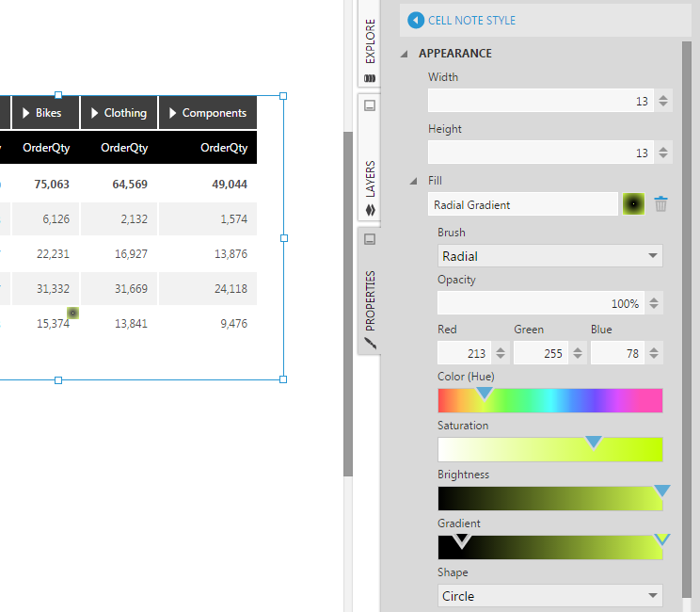Image resolution: width=700 pixels, height=612 pixels.
Task: Click the 64,569 total cell
Action: (x=130, y=184)
